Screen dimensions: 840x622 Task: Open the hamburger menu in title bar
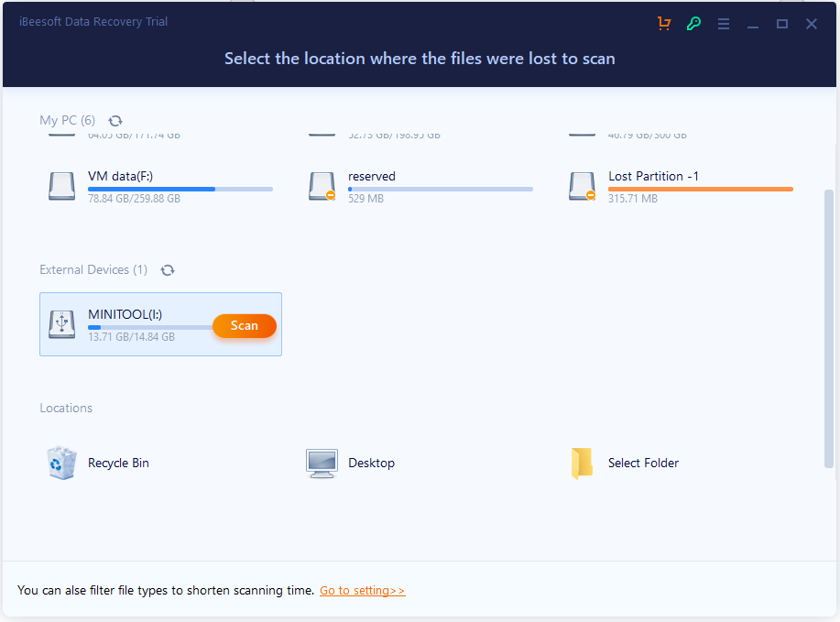click(724, 24)
